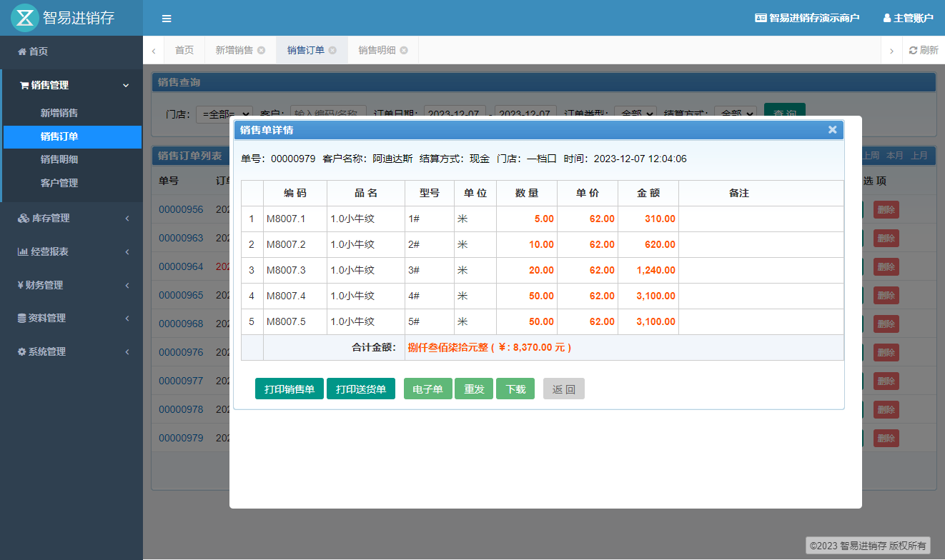
Task: Open the 门店 dropdown showing =全部=
Action: 224,113
